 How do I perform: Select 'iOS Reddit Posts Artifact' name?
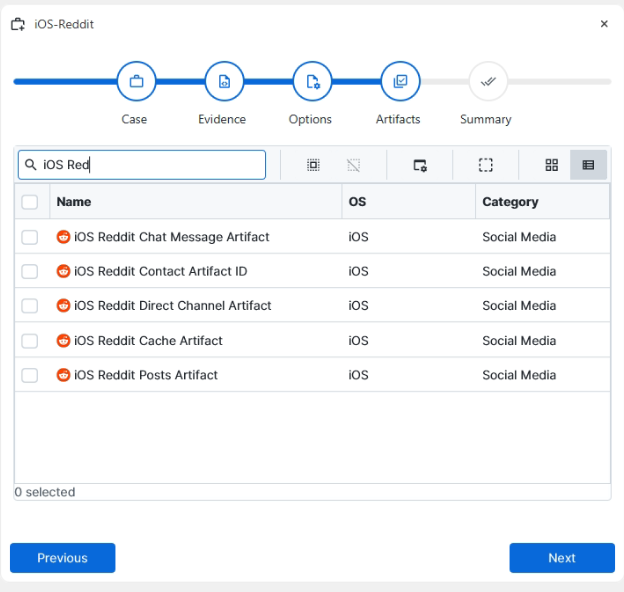click(146, 375)
